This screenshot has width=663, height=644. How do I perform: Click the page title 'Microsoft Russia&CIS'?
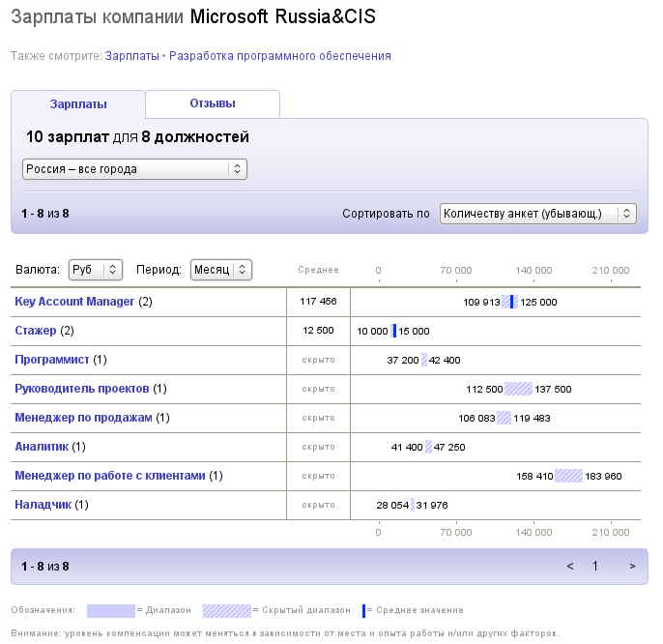pos(283,17)
